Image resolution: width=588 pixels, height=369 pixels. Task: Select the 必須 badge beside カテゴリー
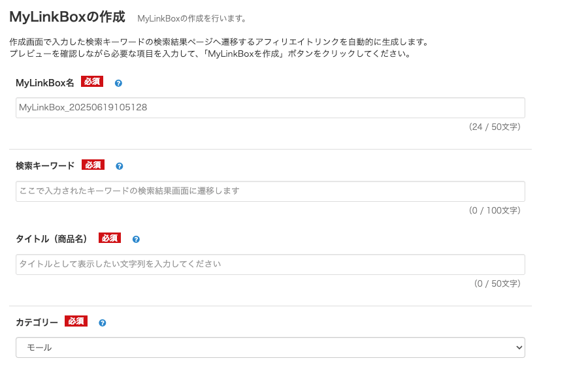[76, 321]
